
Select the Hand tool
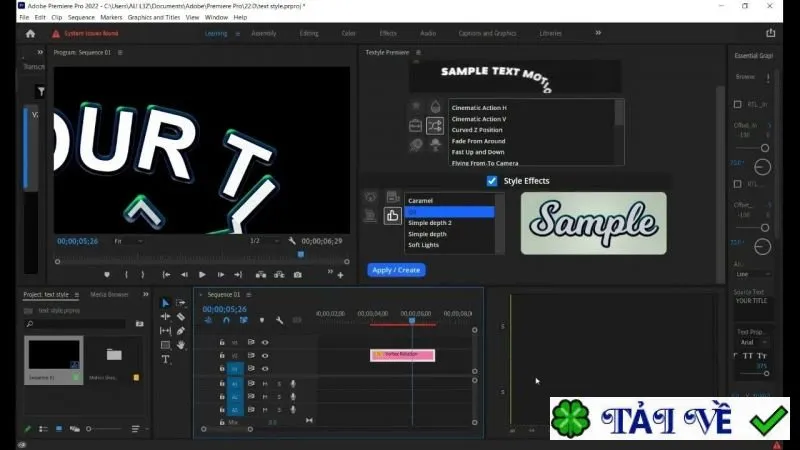(181, 345)
